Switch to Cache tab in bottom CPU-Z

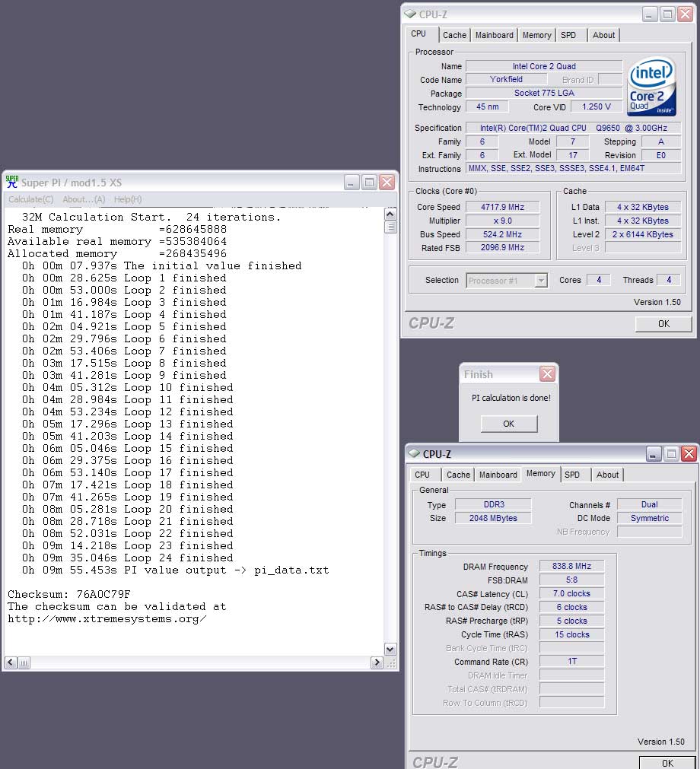click(459, 474)
